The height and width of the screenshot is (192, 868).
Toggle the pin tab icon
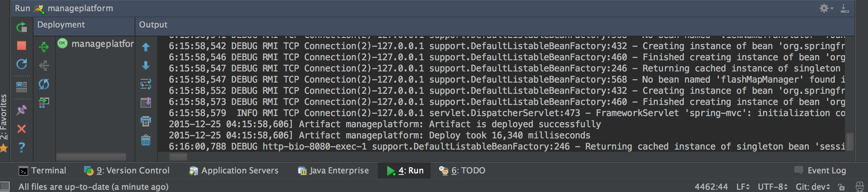(x=22, y=110)
